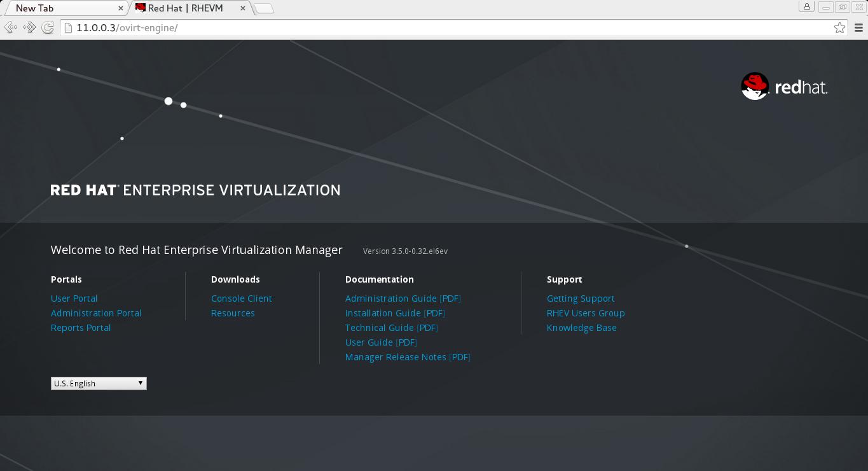Open the User Guide documentation
The width and height of the screenshot is (868, 471).
[x=369, y=342]
